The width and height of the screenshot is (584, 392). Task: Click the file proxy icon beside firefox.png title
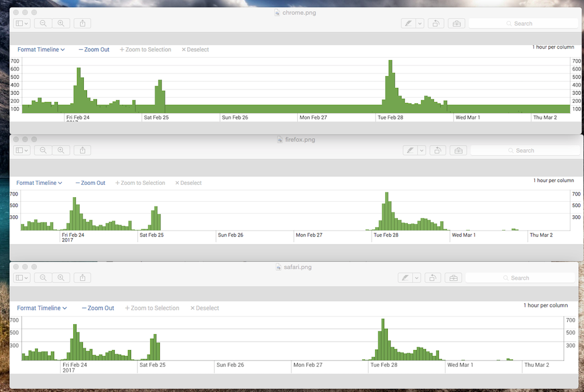(x=280, y=140)
